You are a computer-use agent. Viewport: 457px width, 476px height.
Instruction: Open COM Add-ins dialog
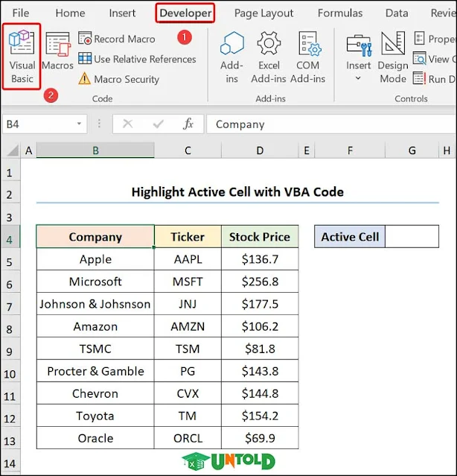[307, 57]
